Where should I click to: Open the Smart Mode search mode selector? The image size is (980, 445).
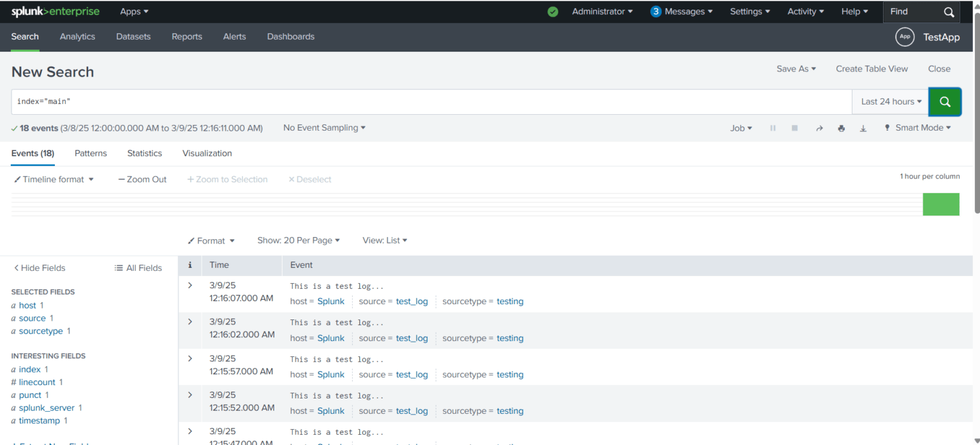tap(918, 128)
